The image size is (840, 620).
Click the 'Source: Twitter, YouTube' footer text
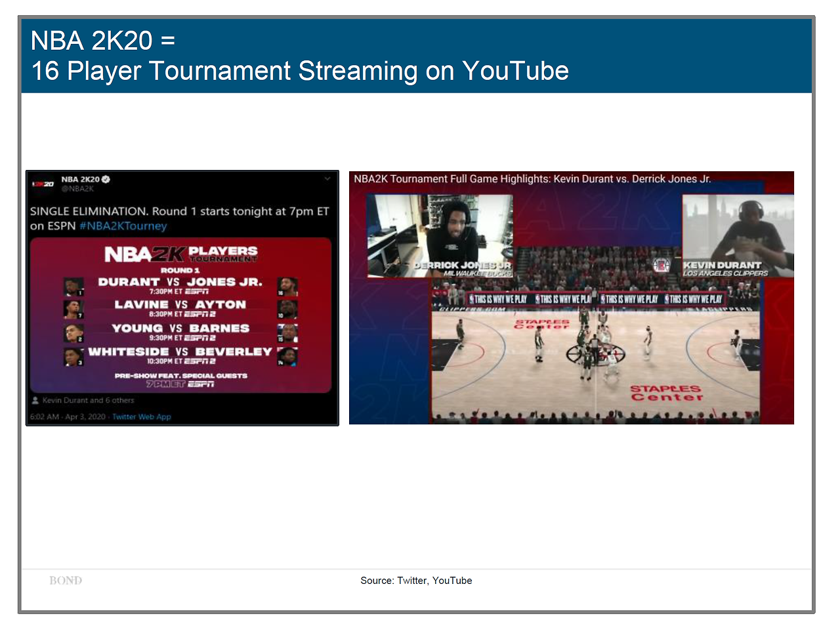pyautogui.click(x=416, y=581)
